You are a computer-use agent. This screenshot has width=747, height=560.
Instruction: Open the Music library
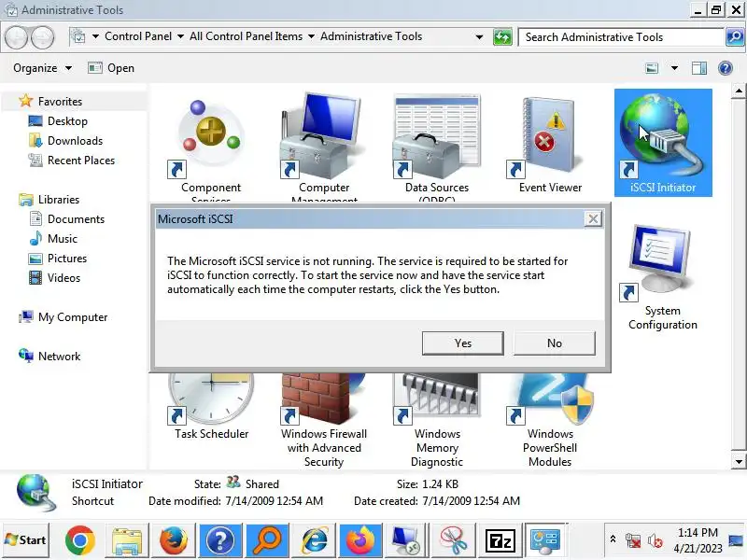point(62,239)
